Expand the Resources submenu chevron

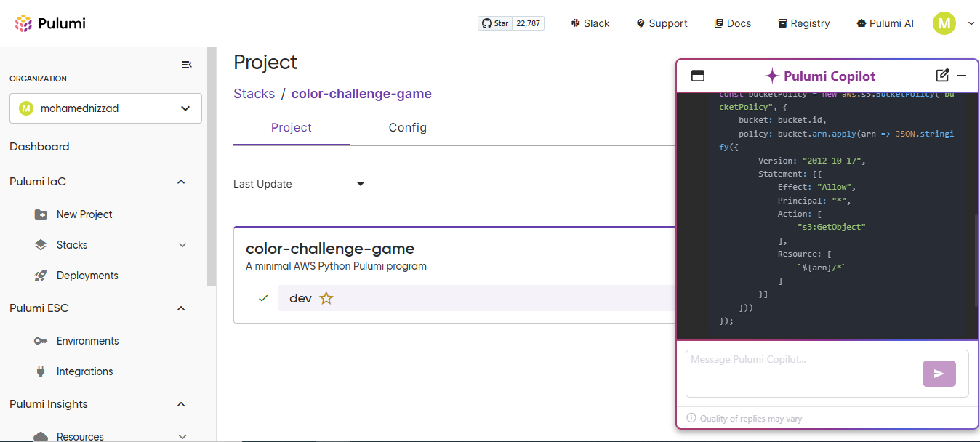pyautogui.click(x=182, y=436)
